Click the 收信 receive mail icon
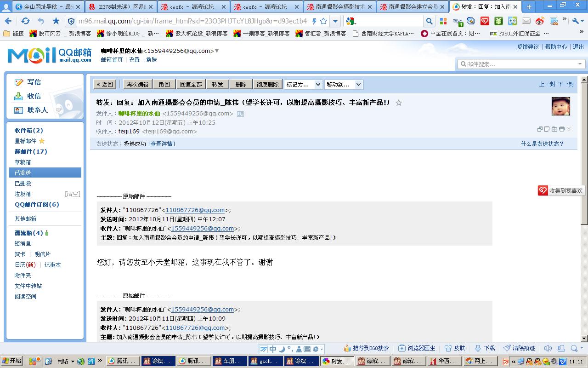588x368 pixels. 18,96
